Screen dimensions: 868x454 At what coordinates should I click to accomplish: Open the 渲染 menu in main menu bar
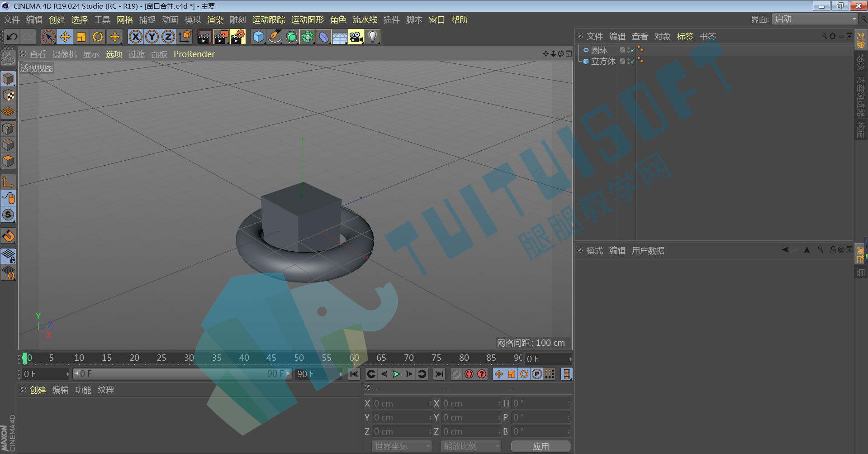tap(215, 20)
